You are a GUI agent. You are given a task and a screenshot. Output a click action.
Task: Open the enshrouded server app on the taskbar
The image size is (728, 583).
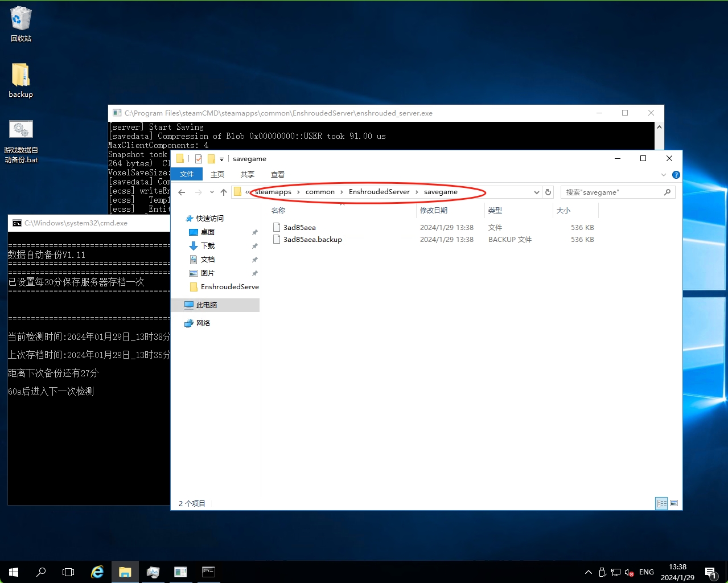point(180,572)
